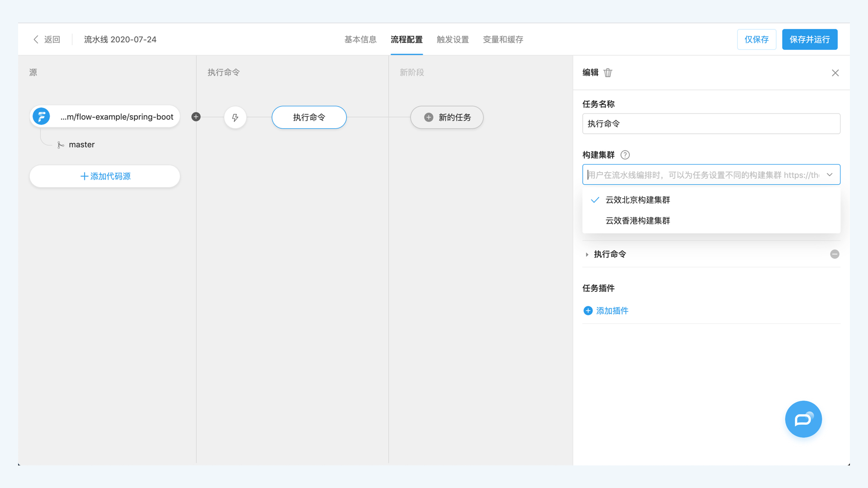868x488 pixels.
Task: Click the Flow source repository logo icon
Action: (x=41, y=117)
